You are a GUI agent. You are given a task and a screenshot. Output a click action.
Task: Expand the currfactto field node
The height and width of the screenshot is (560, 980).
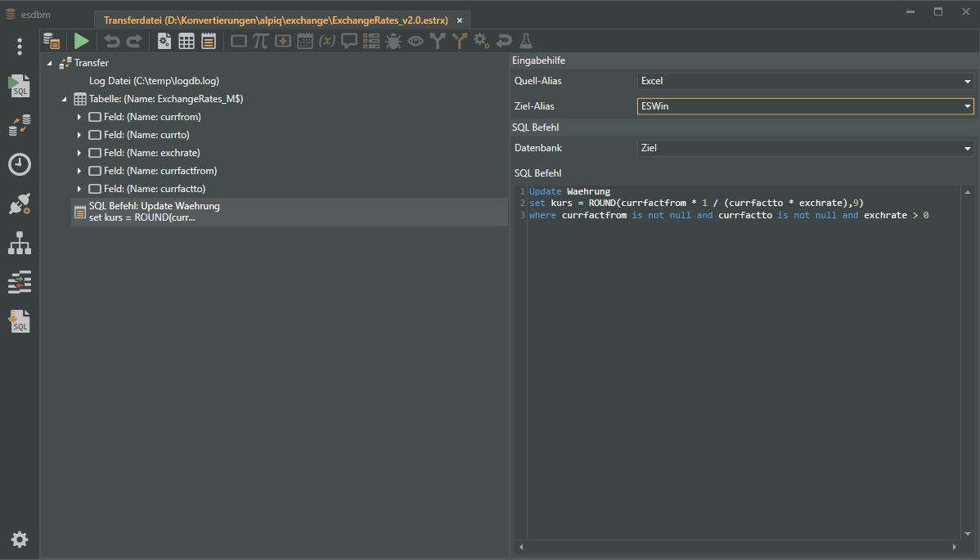(x=79, y=189)
